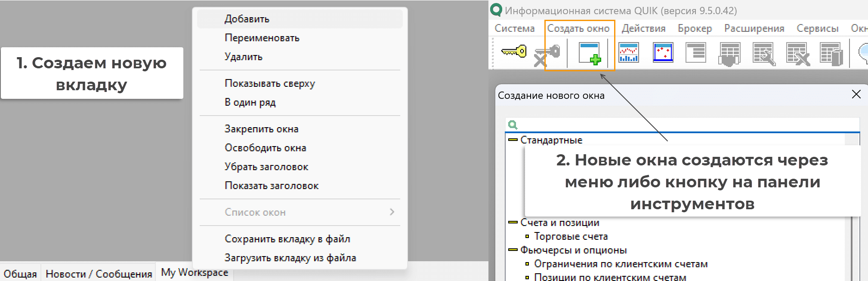Click the yellow key connect icon
This screenshot has height=281, width=868.
[514, 52]
